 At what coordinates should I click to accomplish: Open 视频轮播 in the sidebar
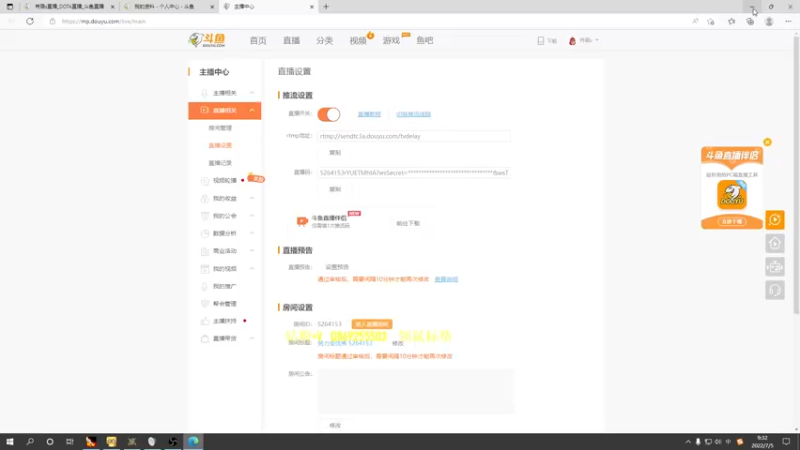coord(224,181)
